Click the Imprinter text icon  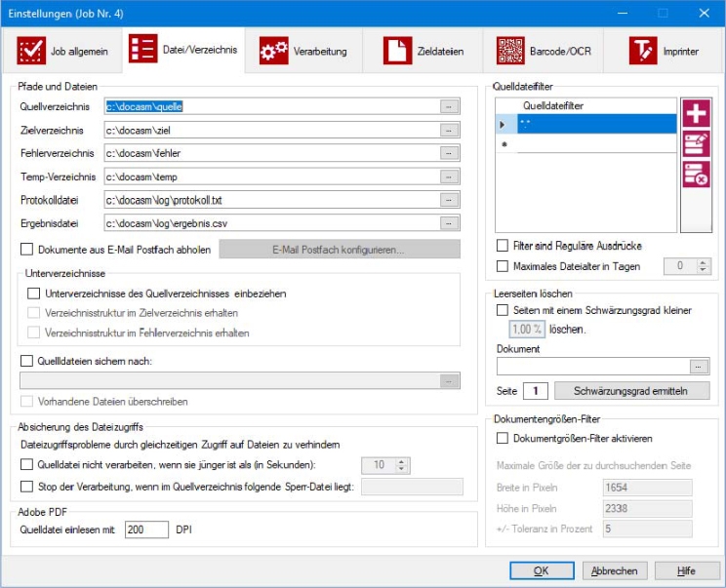[x=643, y=51]
